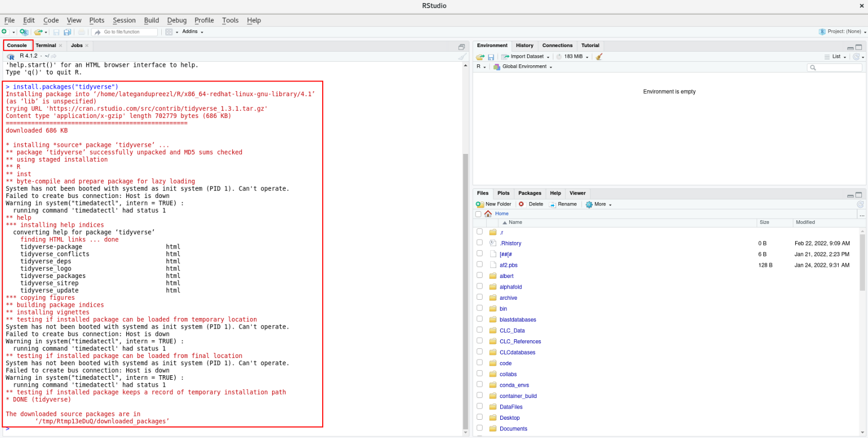Viewport: 868px width, 438px height.
Task: Open the New File dropdown arrow
Action: click(x=14, y=32)
